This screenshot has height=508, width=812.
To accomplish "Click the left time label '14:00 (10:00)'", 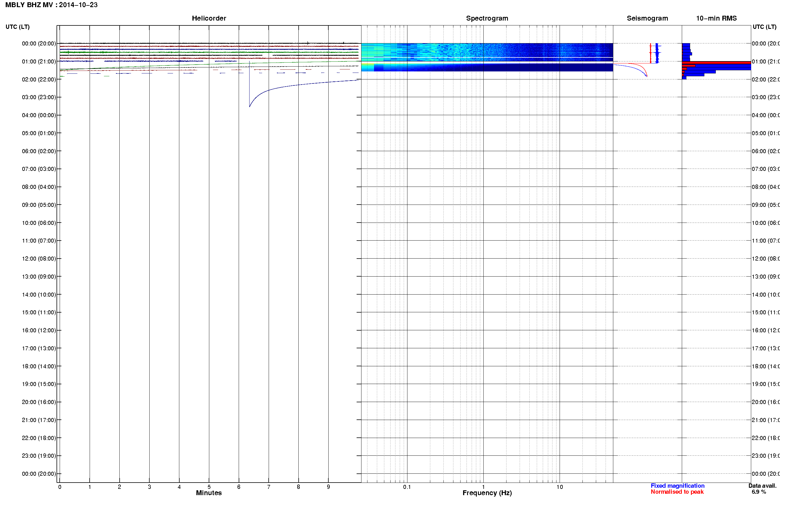I will coord(39,295).
